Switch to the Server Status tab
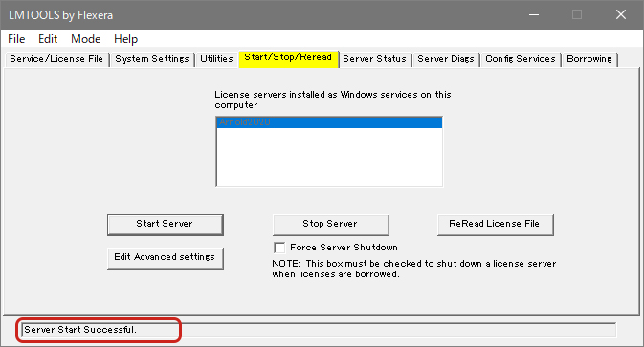644x347 pixels. coord(374,59)
